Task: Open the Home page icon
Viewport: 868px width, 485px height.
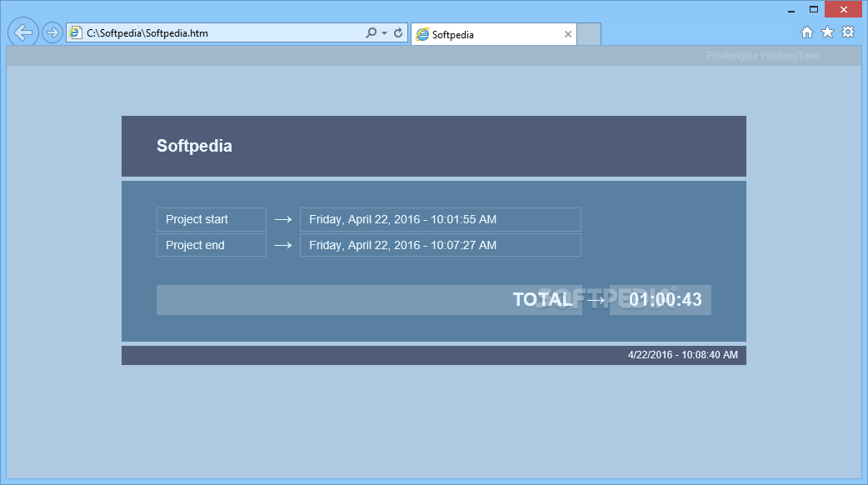Action: coord(807,32)
